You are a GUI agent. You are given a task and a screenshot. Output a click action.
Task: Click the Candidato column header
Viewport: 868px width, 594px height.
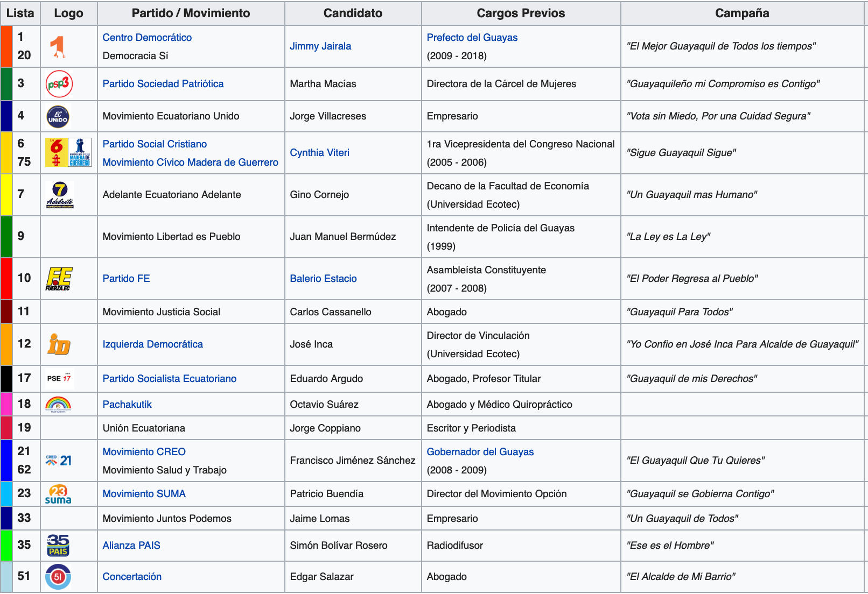coord(353,13)
